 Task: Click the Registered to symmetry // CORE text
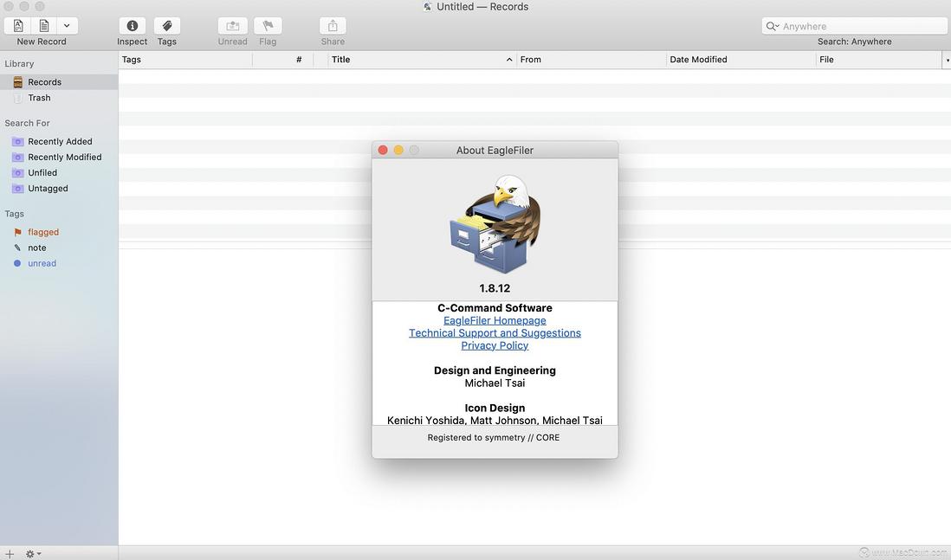tap(494, 438)
